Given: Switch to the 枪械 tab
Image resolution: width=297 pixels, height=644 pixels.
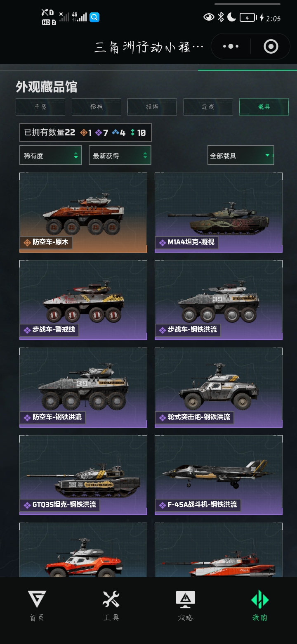Looking at the screenshot, I should 97,107.
